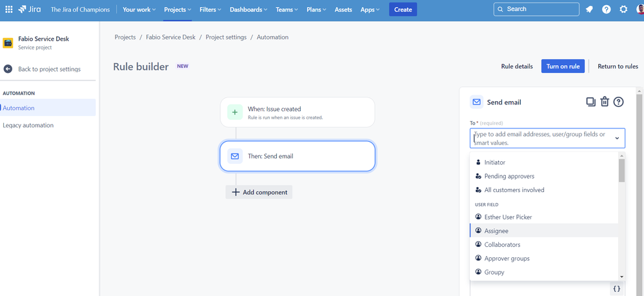Click the All customers involved icon
This screenshot has width=644, height=296.
tap(478, 190)
